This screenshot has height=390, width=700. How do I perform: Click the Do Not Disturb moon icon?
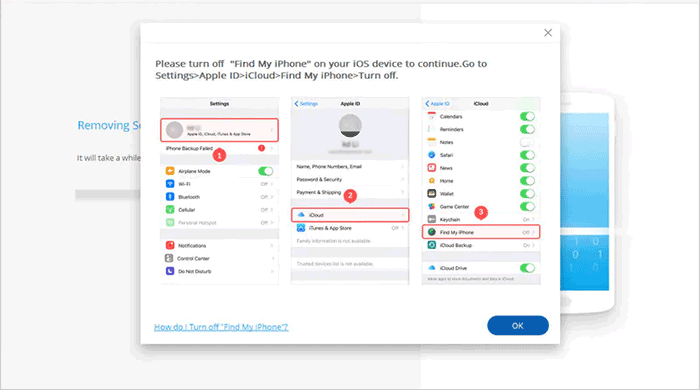(170, 271)
